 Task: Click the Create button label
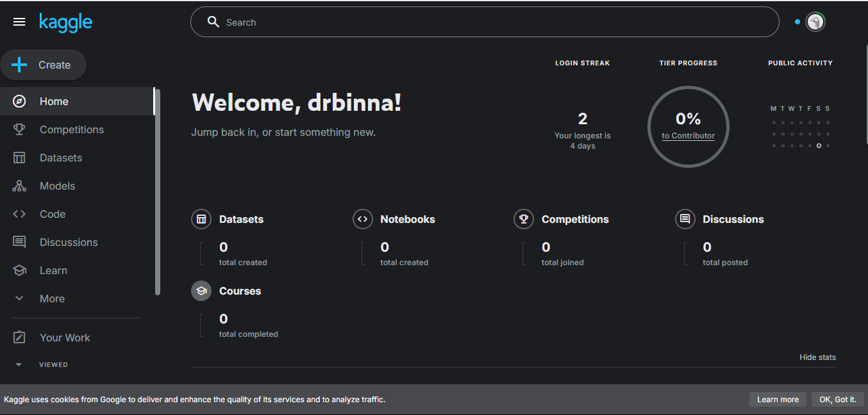[x=54, y=65]
